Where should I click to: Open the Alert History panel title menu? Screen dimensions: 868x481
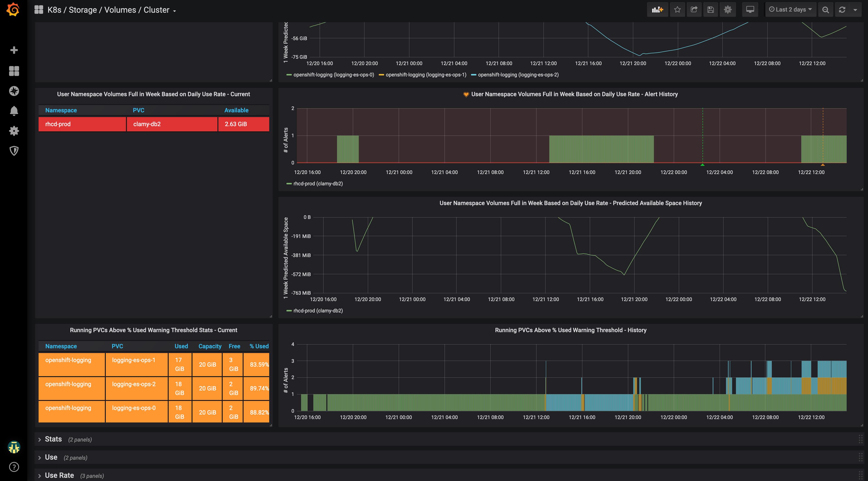(574, 94)
